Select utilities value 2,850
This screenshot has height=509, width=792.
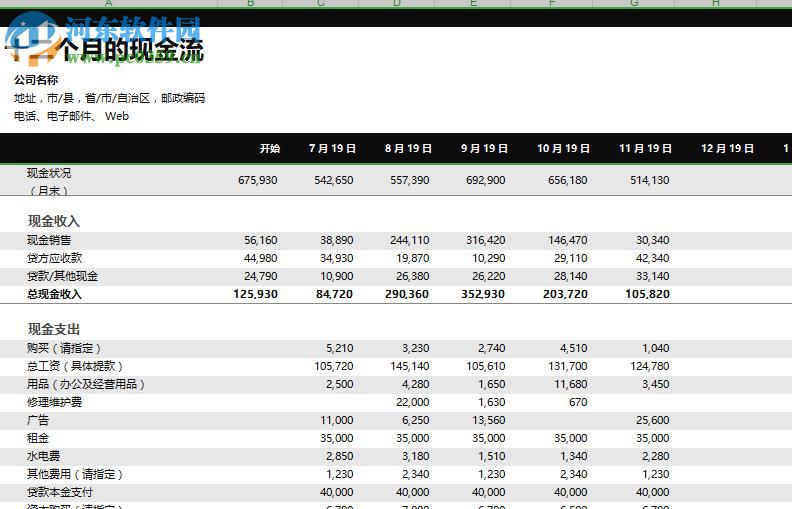(339, 456)
